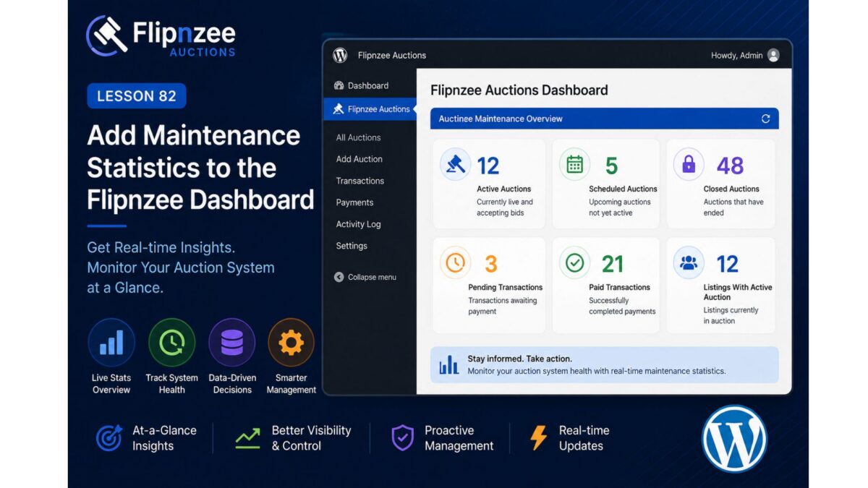Image resolution: width=868 pixels, height=488 pixels.
Task: Open All Auctions submenu item
Action: pyautogui.click(x=358, y=137)
